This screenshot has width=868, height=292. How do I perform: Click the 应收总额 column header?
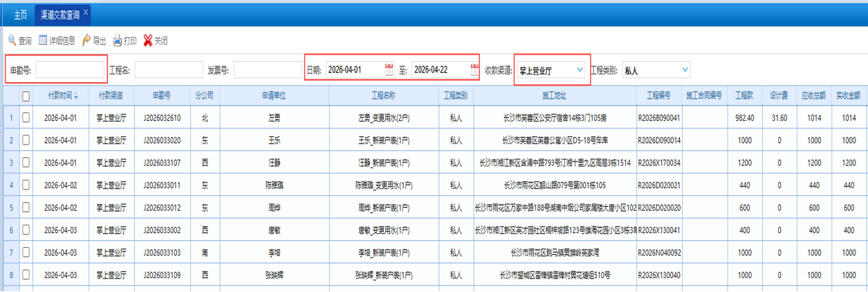click(814, 95)
